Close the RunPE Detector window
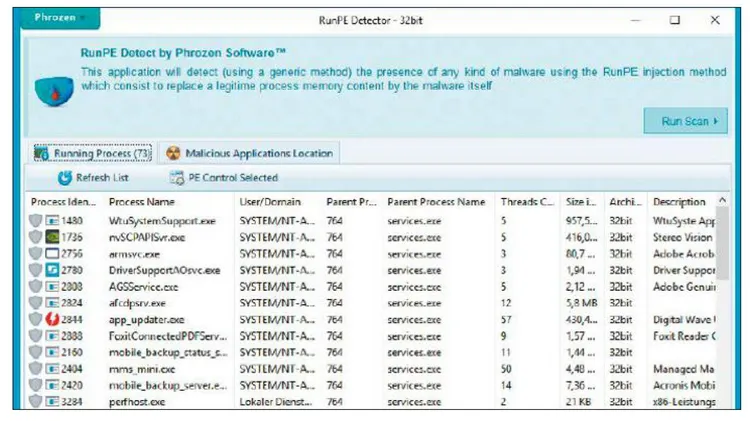 click(x=715, y=20)
